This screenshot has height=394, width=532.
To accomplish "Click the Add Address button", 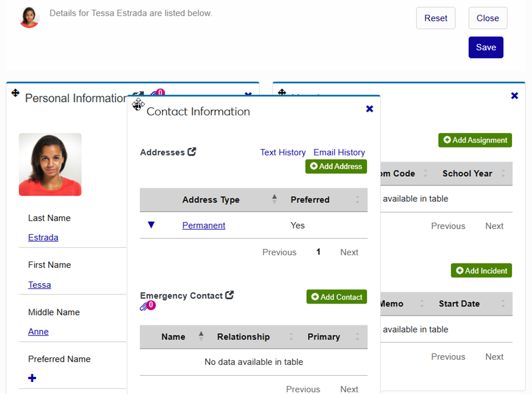I will (336, 167).
